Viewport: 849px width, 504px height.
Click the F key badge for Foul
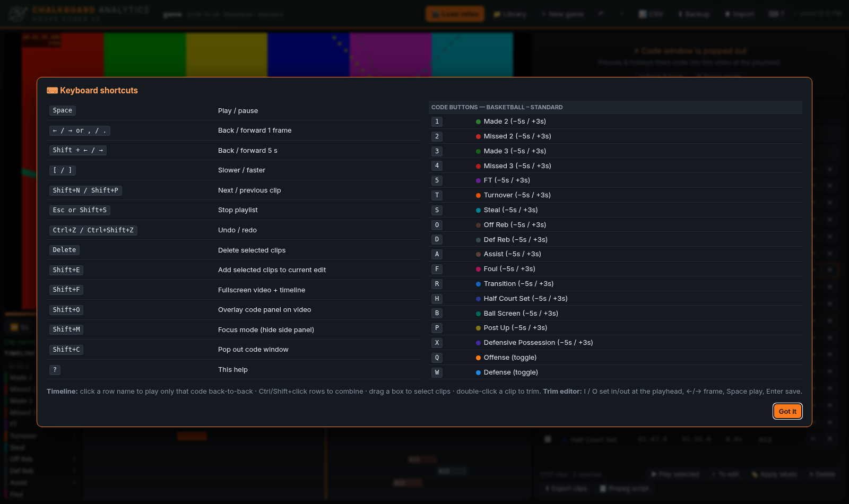tap(437, 269)
